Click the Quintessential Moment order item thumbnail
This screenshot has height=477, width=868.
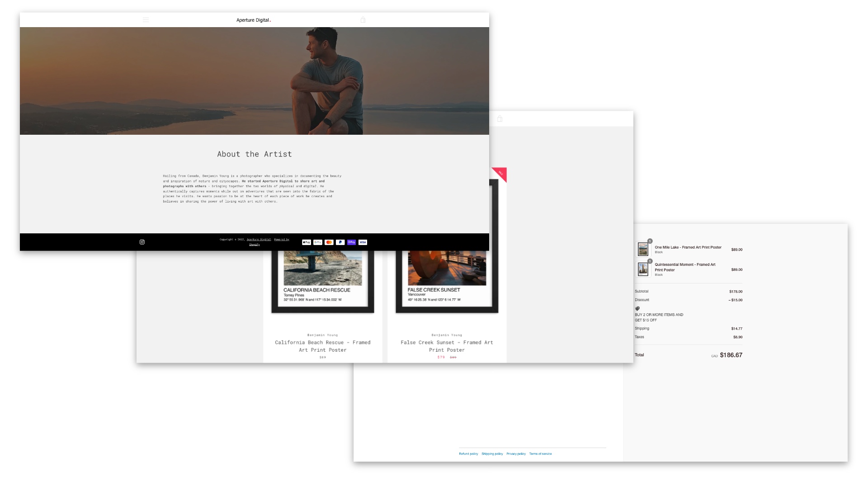click(x=643, y=269)
